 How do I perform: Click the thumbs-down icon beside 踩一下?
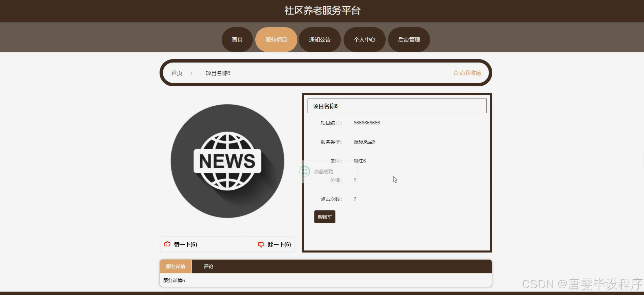tap(261, 244)
